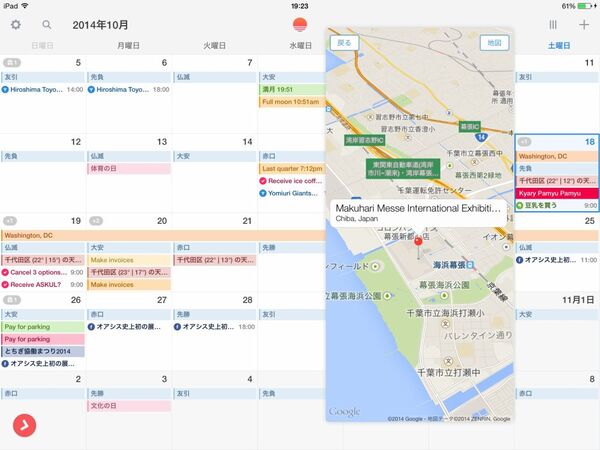Open 千代田区 weather entry on the 19th
Viewport: 600px width, 450px height.
point(42,260)
